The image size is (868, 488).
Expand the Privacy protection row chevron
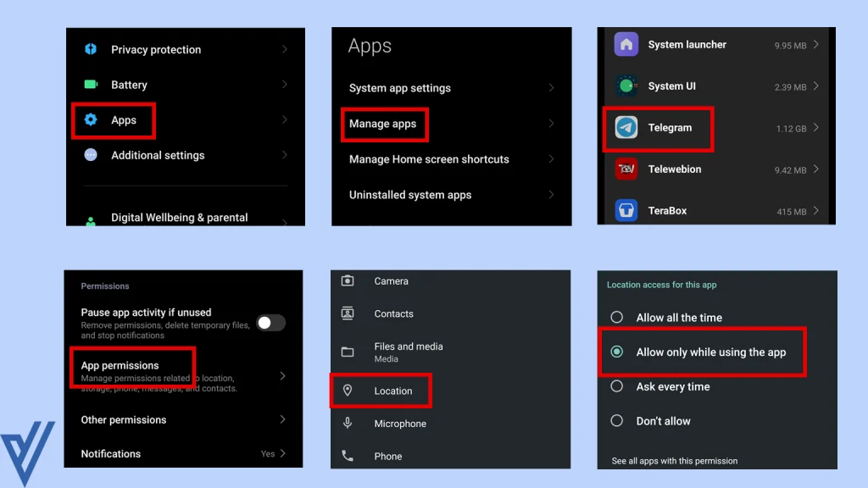pos(285,49)
